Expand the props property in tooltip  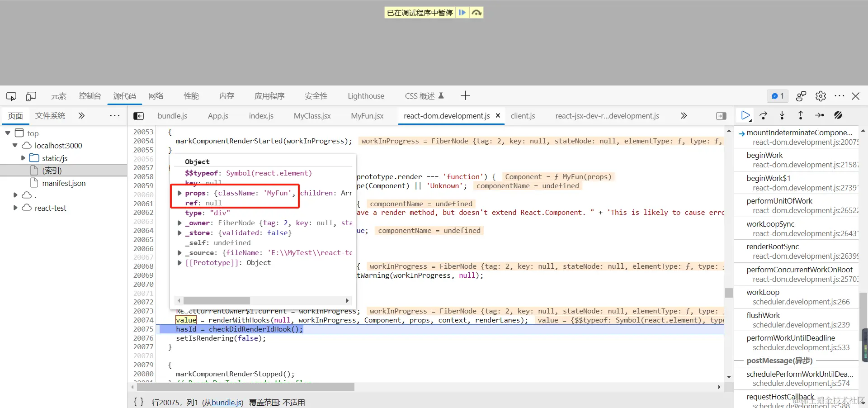pyautogui.click(x=179, y=193)
